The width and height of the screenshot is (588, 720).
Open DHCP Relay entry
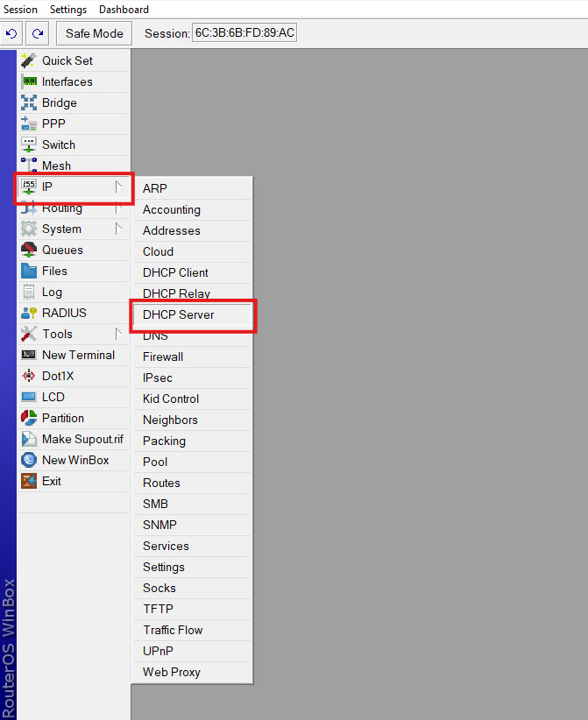coord(193,293)
